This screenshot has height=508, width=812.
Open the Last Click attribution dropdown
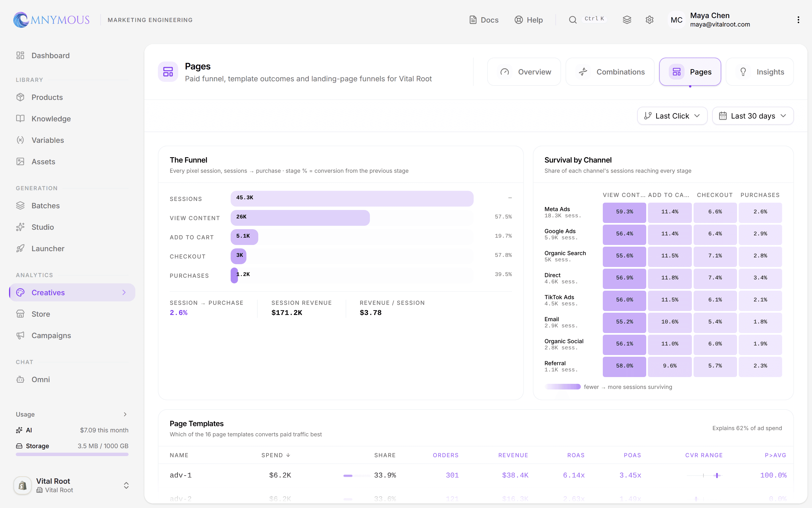pyautogui.click(x=672, y=116)
